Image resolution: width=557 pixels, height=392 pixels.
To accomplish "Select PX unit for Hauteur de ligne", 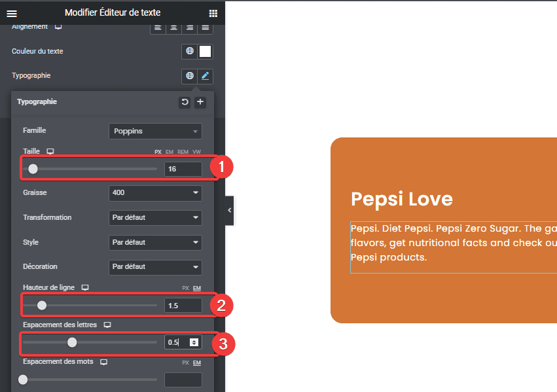I will tap(185, 288).
